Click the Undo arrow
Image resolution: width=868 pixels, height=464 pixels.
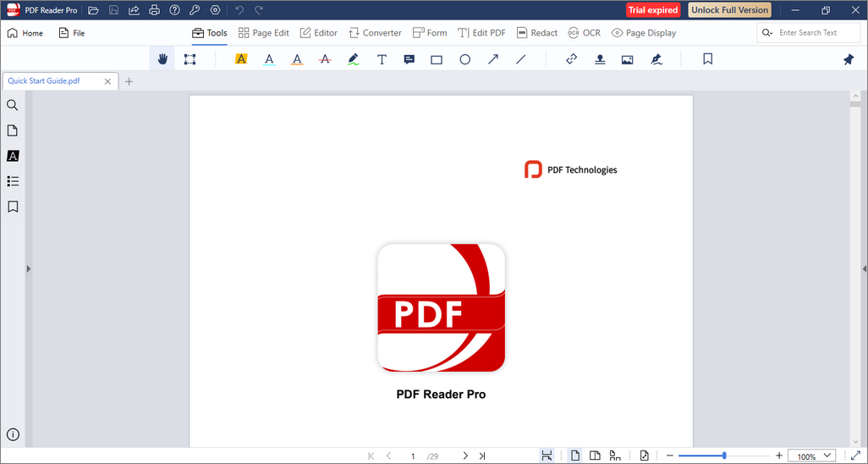point(239,10)
